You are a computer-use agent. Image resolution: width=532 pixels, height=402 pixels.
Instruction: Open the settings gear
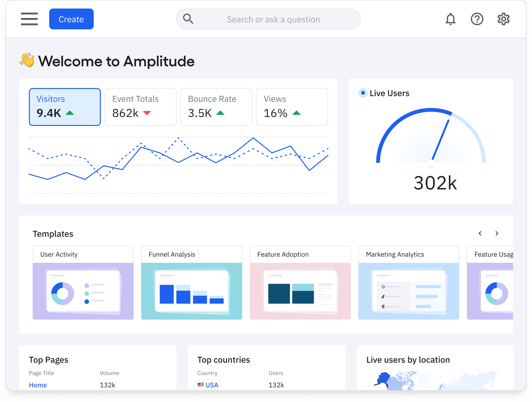click(503, 19)
